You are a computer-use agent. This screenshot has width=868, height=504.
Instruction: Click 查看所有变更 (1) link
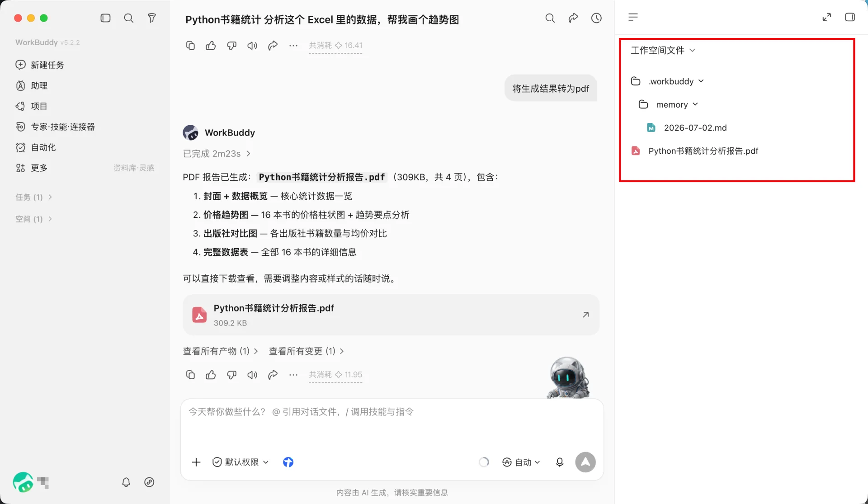coord(307,351)
